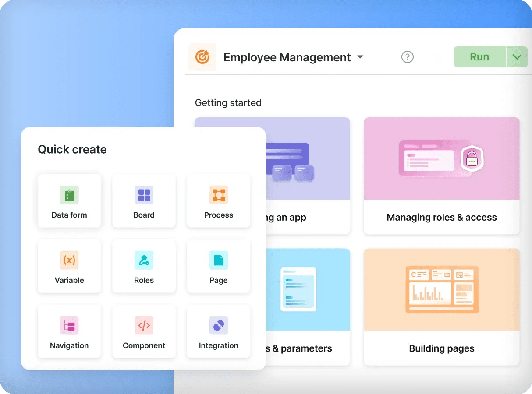Click the Run button
Image resolution: width=532 pixels, height=394 pixels.
pyautogui.click(x=479, y=57)
